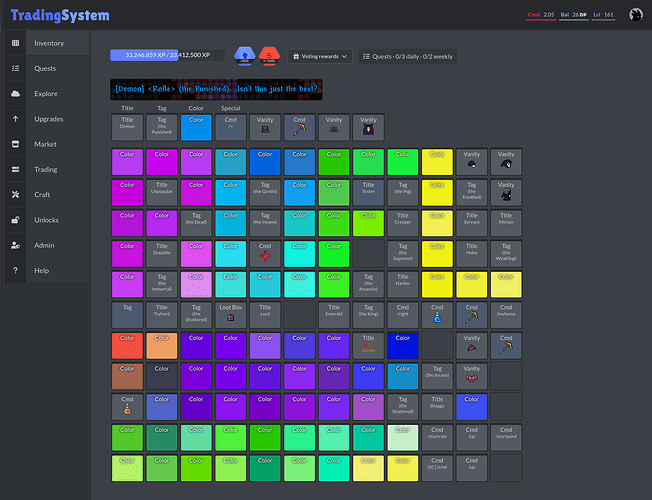Click the XP progress bar
Image resolution: width=652 pixels, height=500 pixels.
[x=167, y=55]
